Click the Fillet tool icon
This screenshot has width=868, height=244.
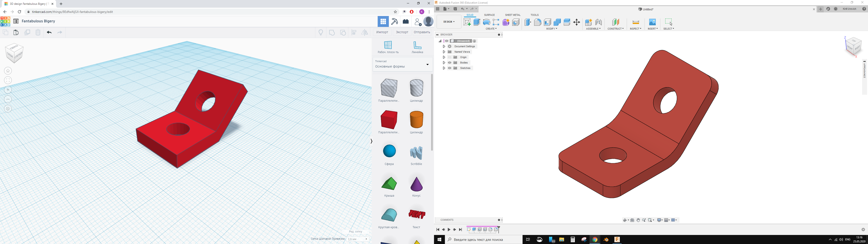[538, 22]
